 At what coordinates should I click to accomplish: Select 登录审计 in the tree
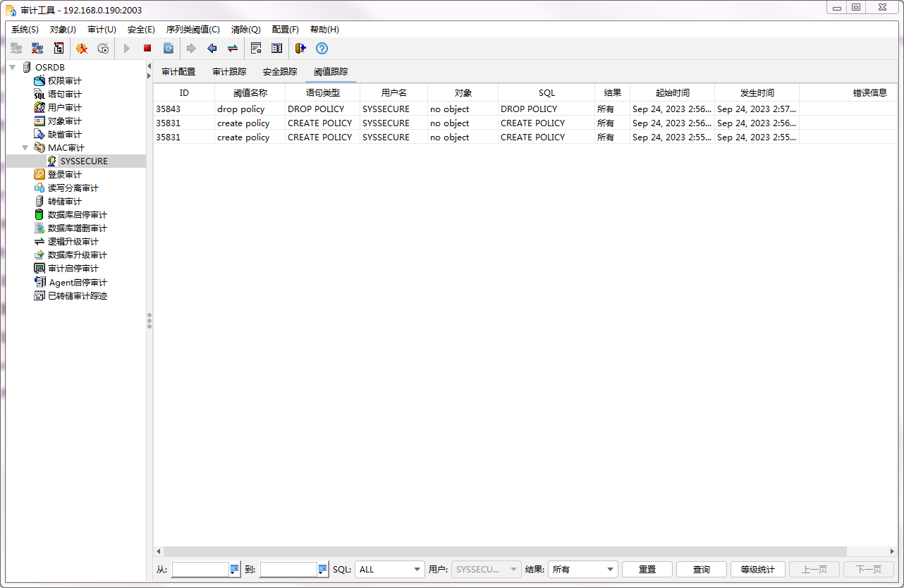coord(64,175)
